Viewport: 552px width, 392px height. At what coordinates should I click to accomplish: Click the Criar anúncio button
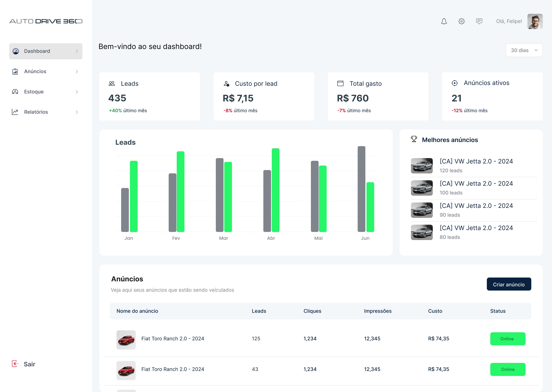[509, 284]
